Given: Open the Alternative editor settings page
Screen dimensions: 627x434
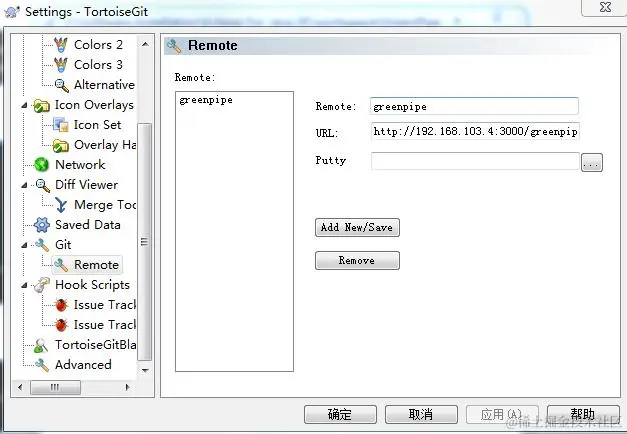Looking at the screenshot, I should 104,85.
